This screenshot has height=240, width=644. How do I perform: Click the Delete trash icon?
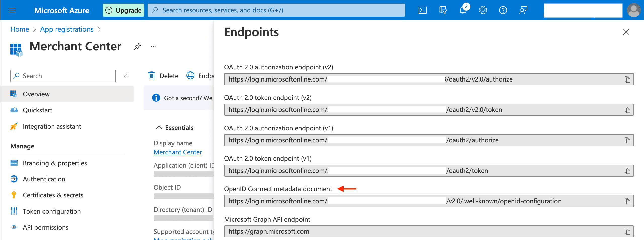click(152, 75)
